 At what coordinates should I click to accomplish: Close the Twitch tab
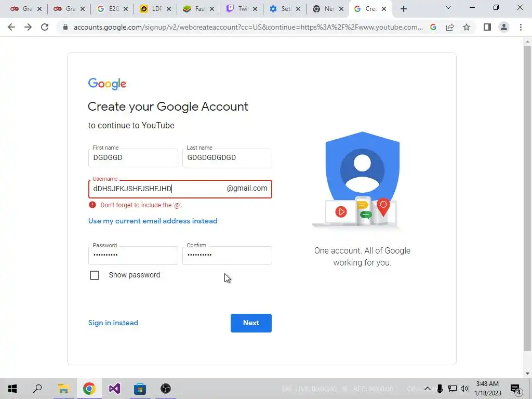(255, 9)
